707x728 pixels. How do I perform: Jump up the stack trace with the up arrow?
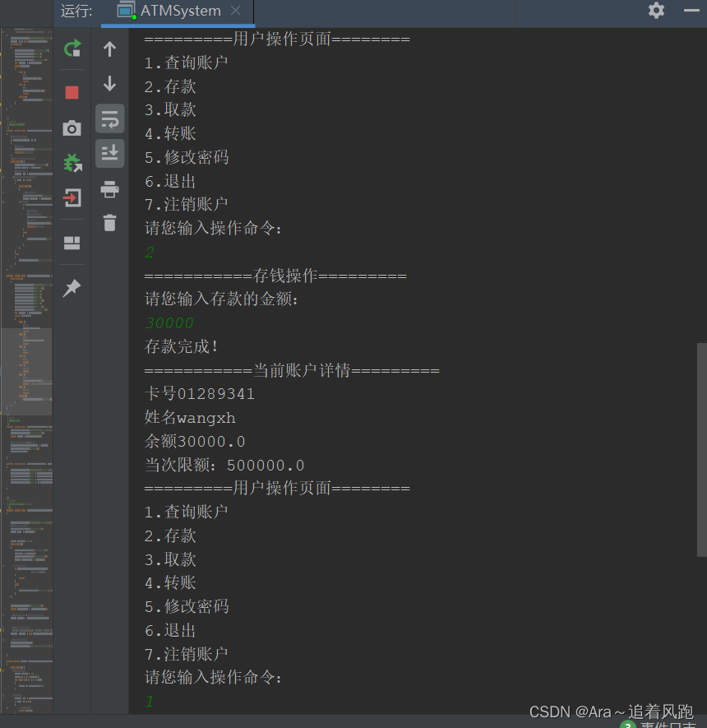(109, 49)
